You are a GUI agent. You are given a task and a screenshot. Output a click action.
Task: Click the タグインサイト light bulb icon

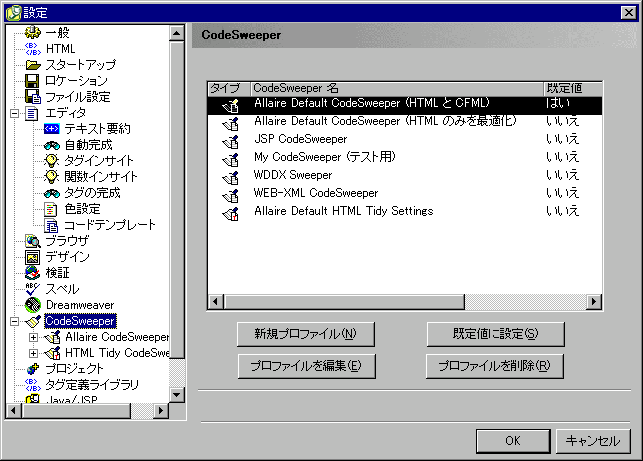point(52,161)
